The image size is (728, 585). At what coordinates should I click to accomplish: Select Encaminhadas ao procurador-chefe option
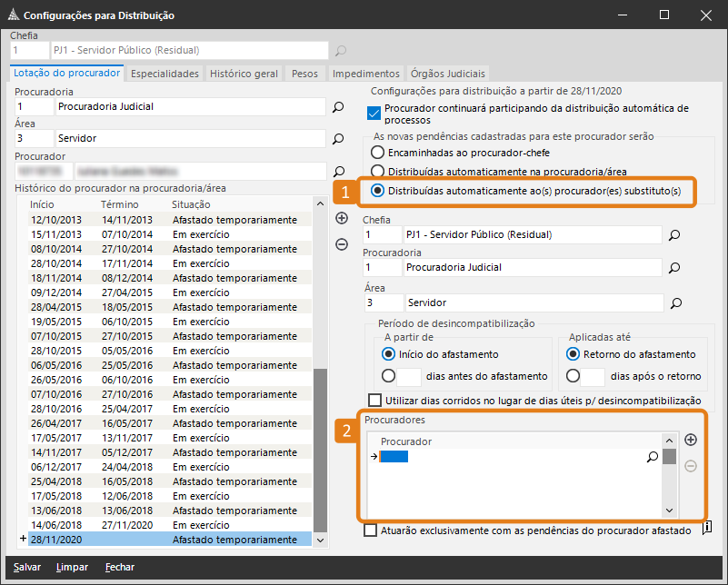377,154
